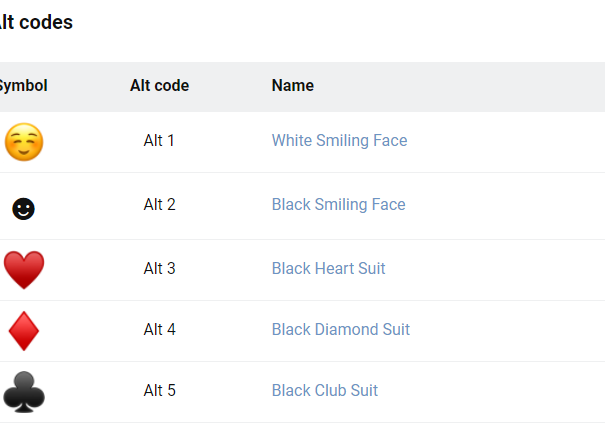Click the Alt codes section heading
The width and height of the screenshot is (605, 425).
(36, 22)
